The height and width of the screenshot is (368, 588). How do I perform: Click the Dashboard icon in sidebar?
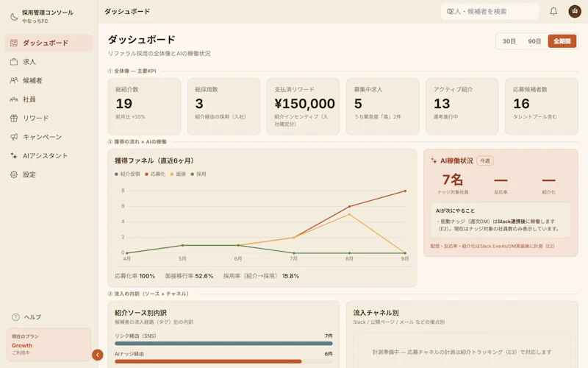click(x=14, y=43)
